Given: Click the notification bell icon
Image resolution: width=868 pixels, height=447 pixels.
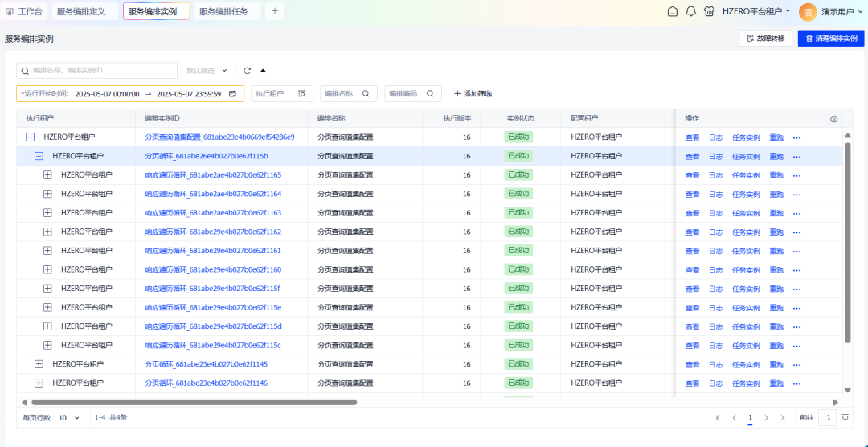Looking at the screenshot, I should click(690, 11).
